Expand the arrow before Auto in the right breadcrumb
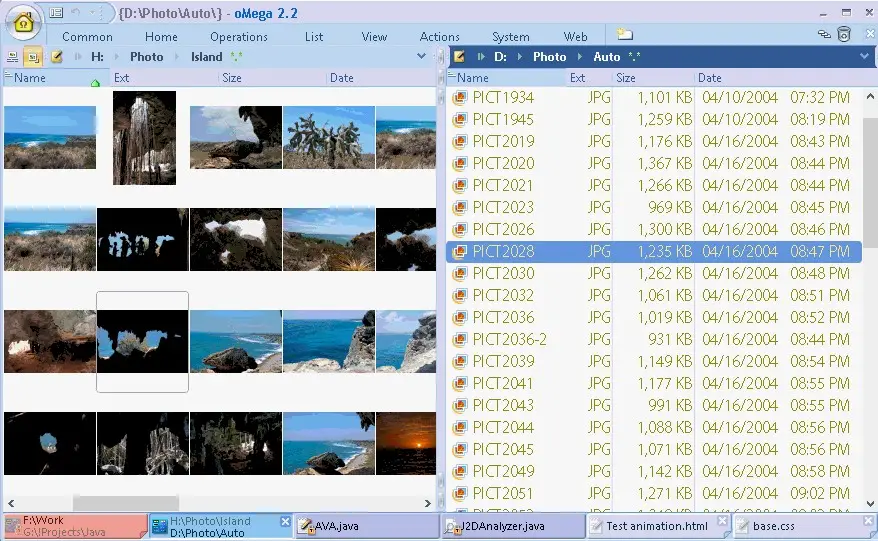 581,57
